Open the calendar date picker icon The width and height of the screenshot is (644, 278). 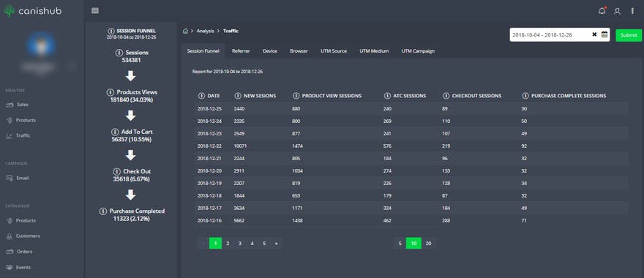(x=604, y=34)
